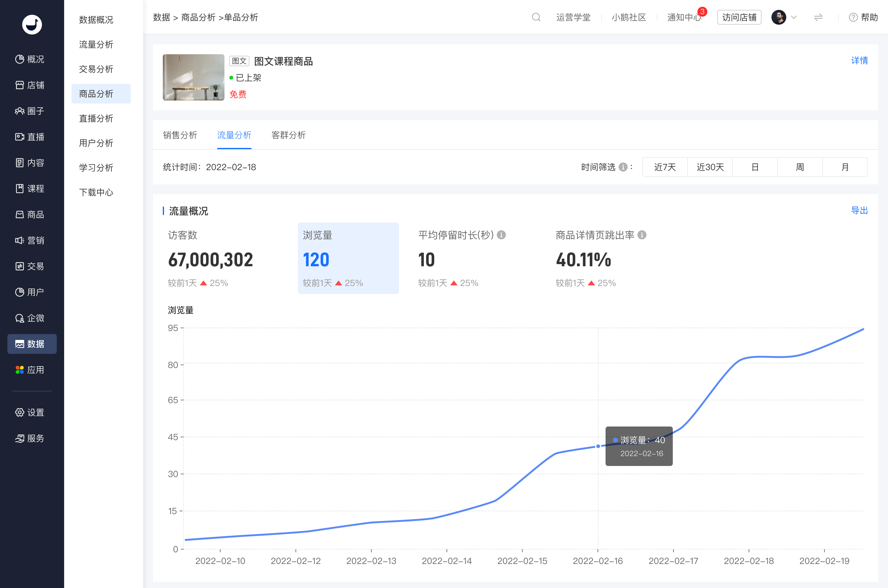
Task: Switch to 流量分析 tab under product
Action: [234, 135]
